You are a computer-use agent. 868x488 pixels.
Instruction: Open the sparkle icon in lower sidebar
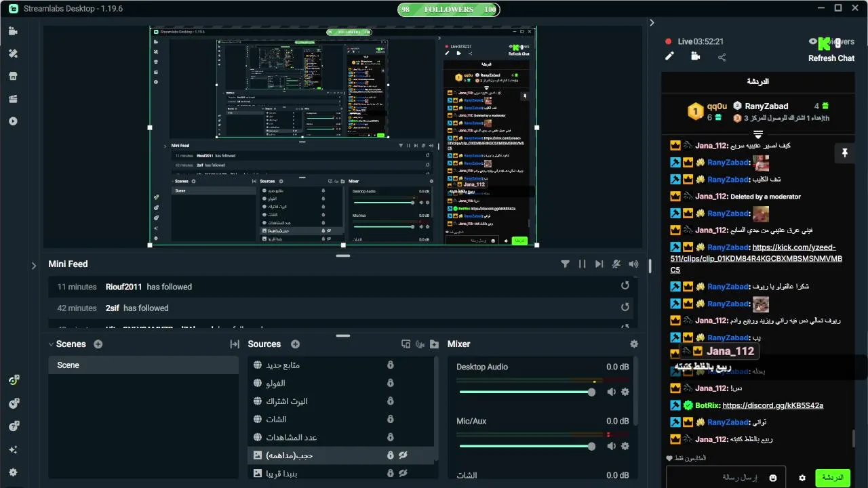pos(13,449)
